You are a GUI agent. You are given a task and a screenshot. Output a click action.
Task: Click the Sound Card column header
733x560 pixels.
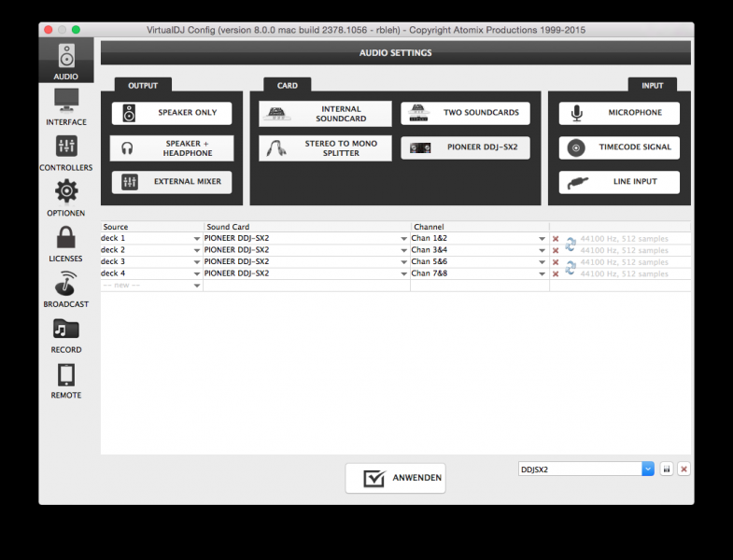[307, 227]
